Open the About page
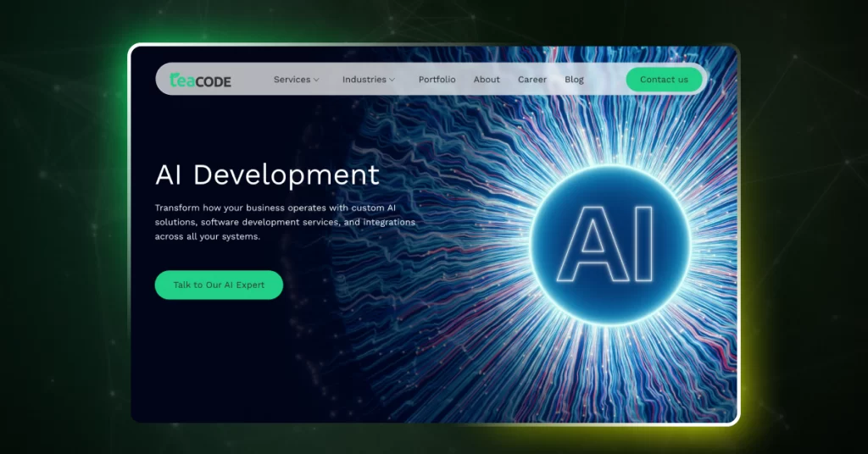The image size is (868, 454). click(487, 80)
